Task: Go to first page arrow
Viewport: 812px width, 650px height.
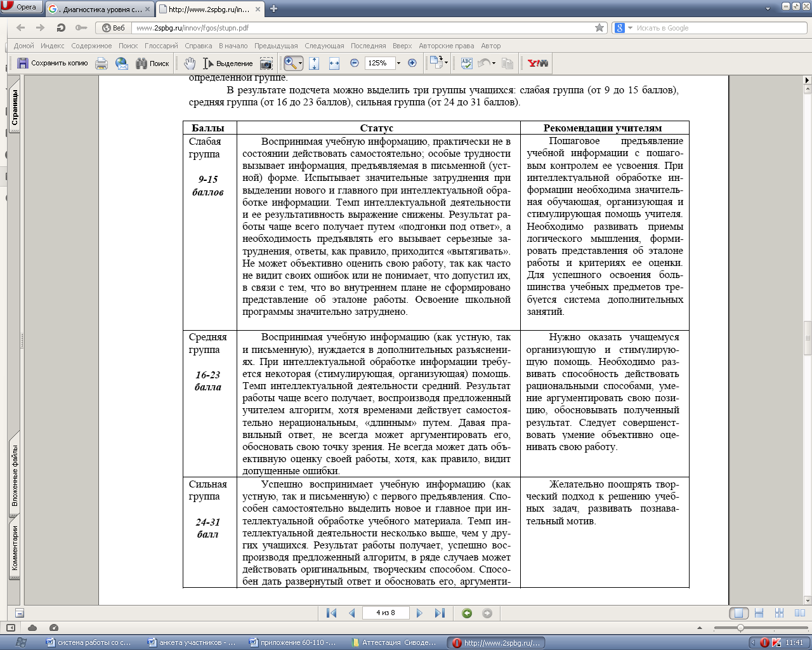Action: coord(331,613)
